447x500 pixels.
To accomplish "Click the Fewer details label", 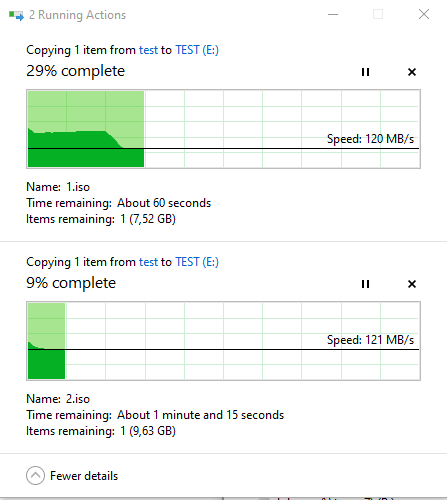I will (x=84, y=476).
